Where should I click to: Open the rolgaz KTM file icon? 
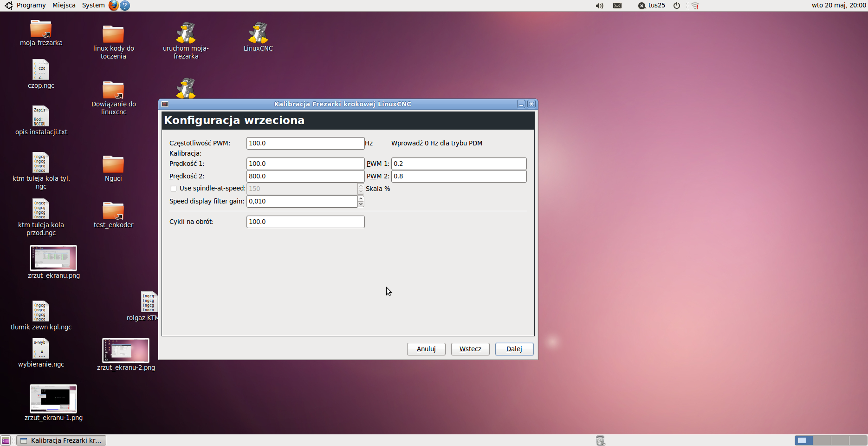[149, 302]
